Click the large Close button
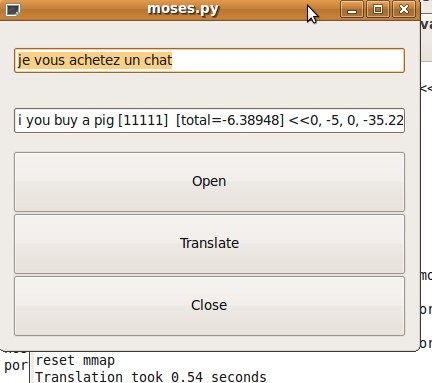This screenshot has height=383, width=432. 209,306
